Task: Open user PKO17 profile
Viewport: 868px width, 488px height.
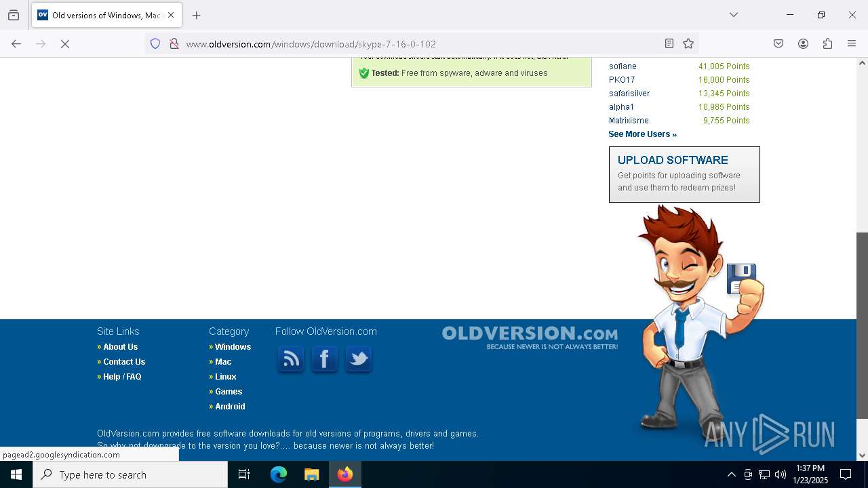Action: (x=622, y=80)
